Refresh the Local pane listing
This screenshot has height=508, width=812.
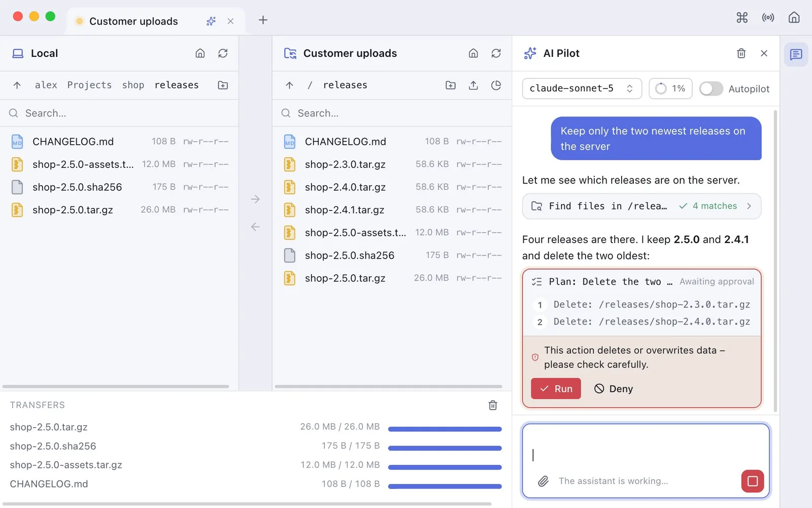[223, 53]
